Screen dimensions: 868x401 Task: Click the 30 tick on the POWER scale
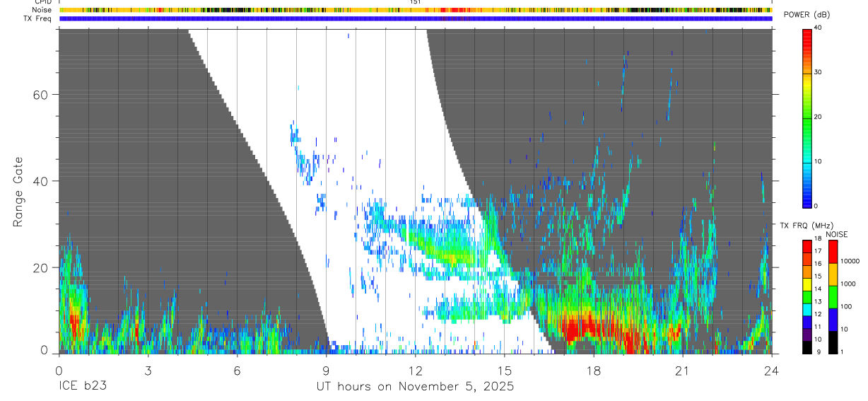click(819, 72)
